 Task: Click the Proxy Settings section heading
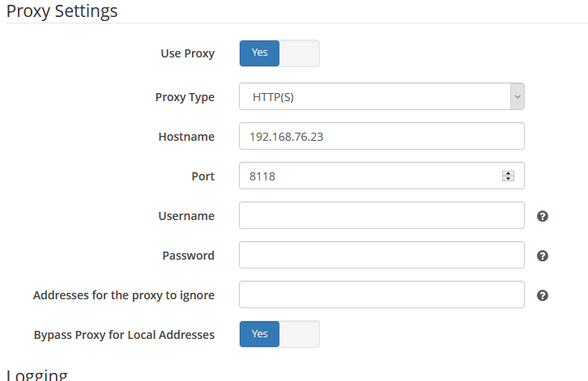(62, 11)
